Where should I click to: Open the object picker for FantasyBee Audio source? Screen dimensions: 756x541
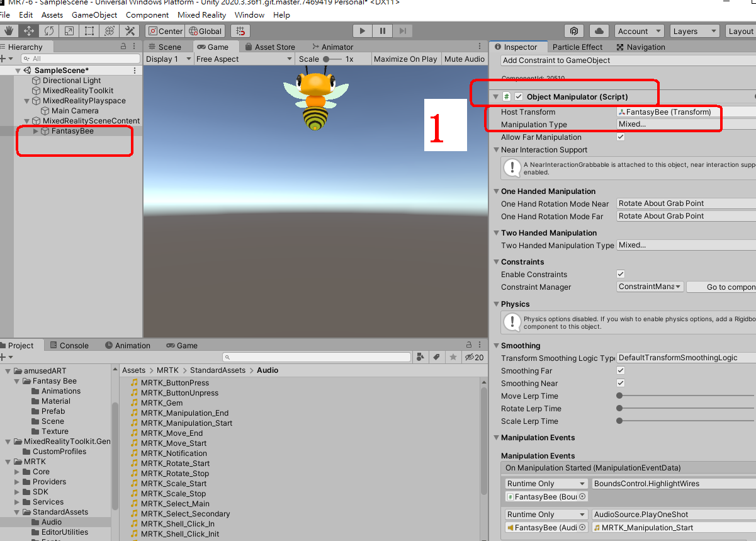click(x=582, y=528)
